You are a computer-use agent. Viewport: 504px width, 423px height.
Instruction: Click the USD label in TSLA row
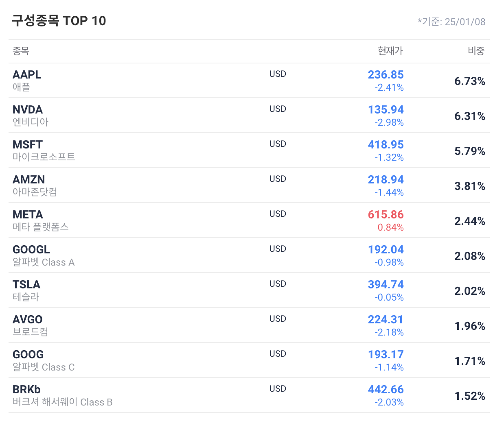[278, 284]
